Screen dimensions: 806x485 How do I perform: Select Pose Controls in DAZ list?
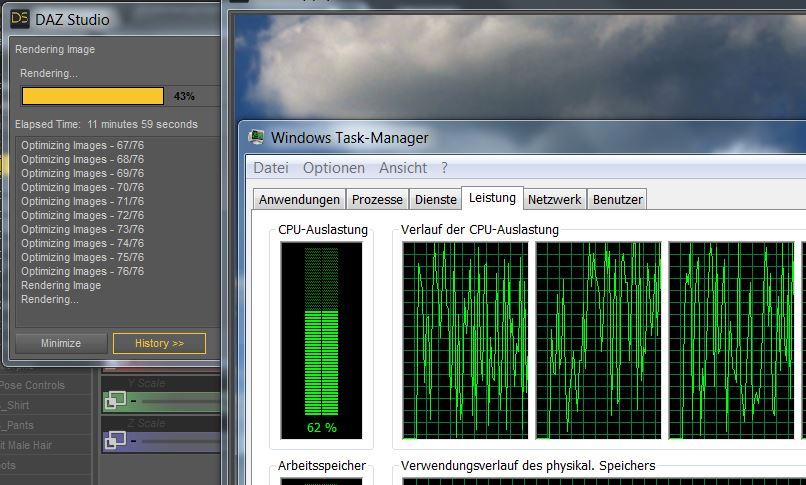pyautogui.click(x=32, y=385)
